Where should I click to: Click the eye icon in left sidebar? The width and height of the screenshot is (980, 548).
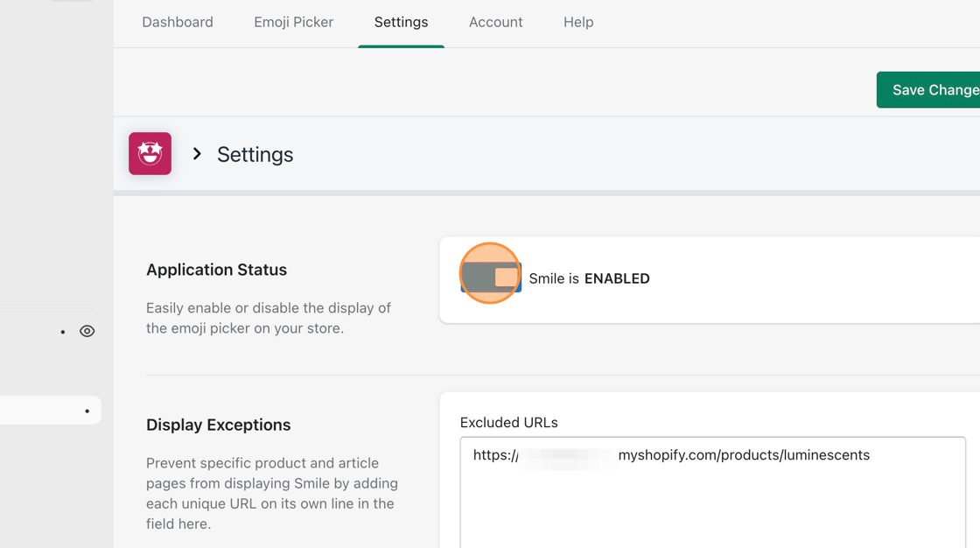[87, 332]
